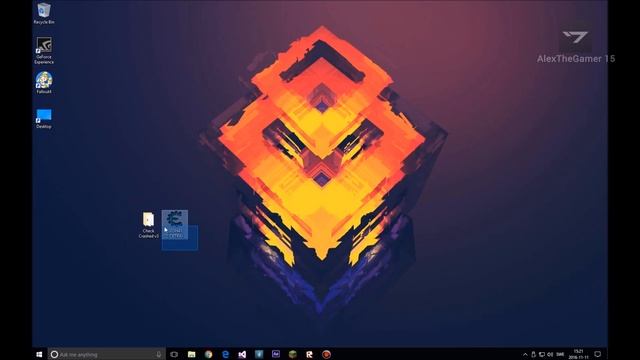Click the power/USB tray icon
This screenshot has height=360, width=640.
pos(533,354)
